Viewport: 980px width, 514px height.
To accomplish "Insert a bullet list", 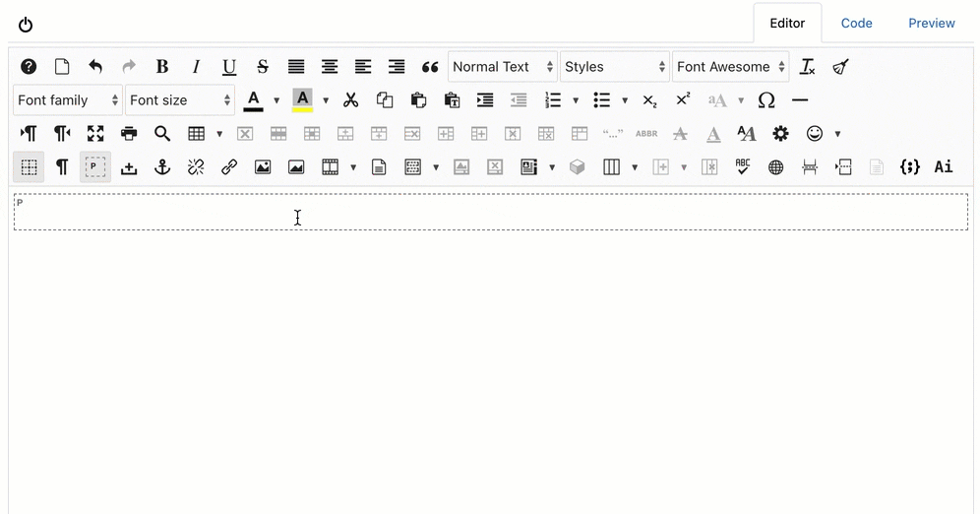I will [602, 100].
